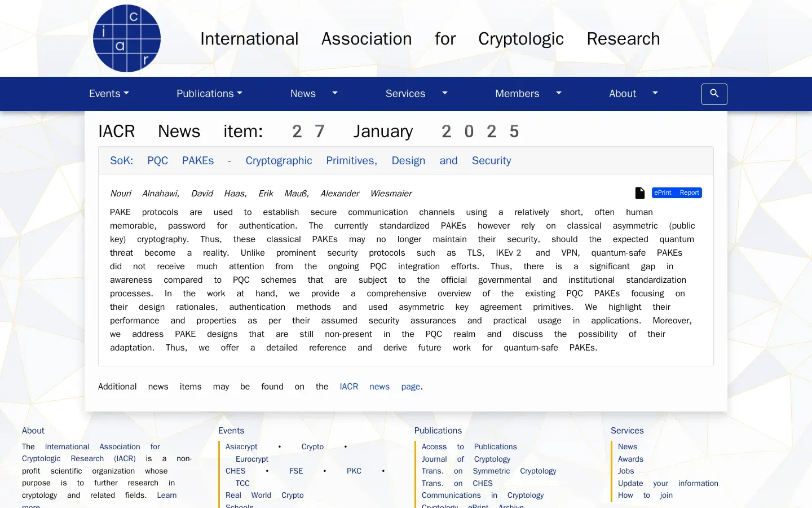Open FSE in footer Events
The width and height of the screenshot is (812, 508).
point(296,471)
